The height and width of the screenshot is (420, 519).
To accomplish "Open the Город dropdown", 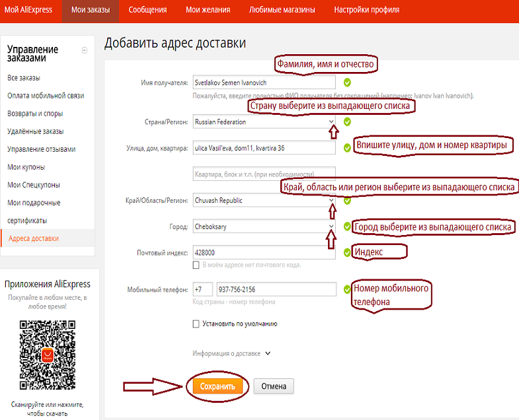I will click(x=264, y=227).
